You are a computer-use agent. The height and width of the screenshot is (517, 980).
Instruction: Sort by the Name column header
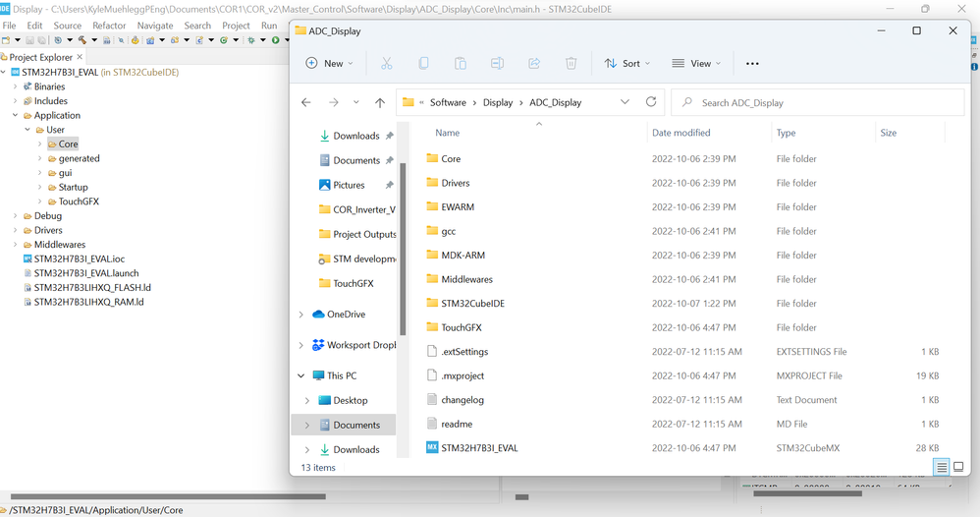447,133
